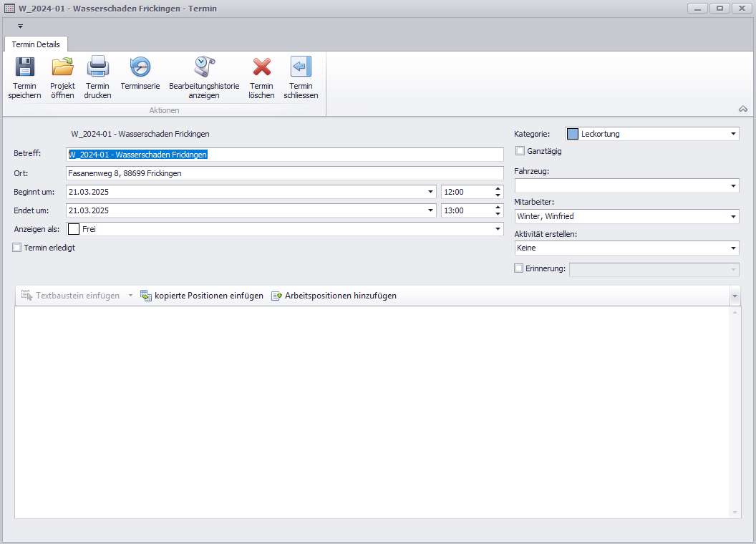This screenshot has width=756, height=544.
Task: Open the Mitarbeiter dropdown list
Action: coord(733,216)
